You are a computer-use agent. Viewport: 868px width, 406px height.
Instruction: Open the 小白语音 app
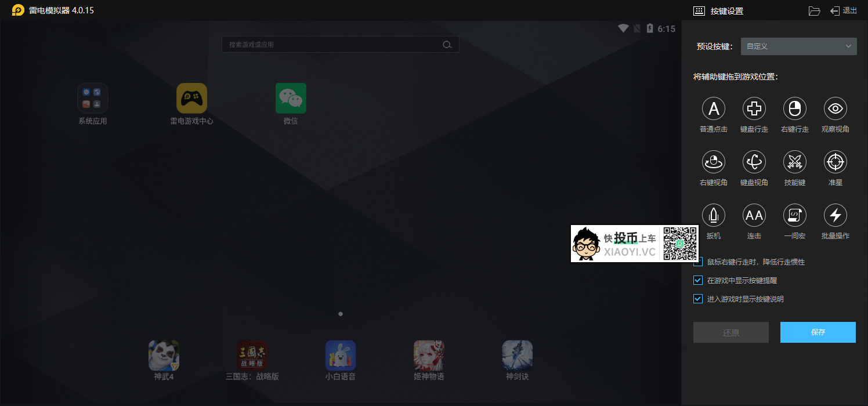341,355
